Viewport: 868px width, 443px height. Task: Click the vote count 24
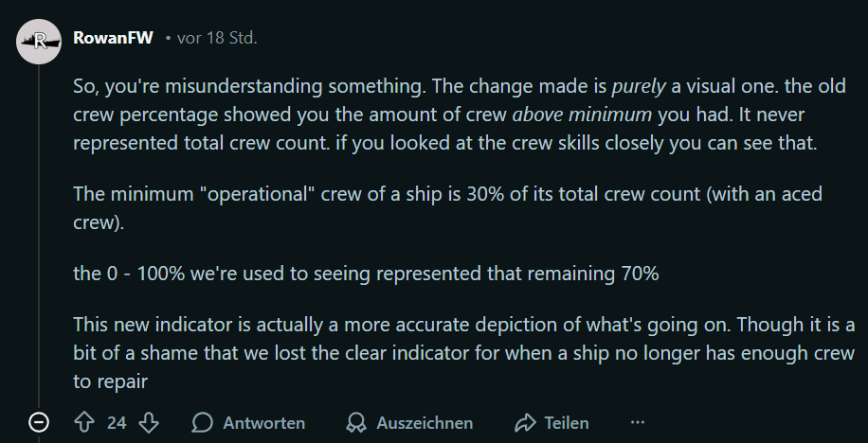click(x=117, y=423)
